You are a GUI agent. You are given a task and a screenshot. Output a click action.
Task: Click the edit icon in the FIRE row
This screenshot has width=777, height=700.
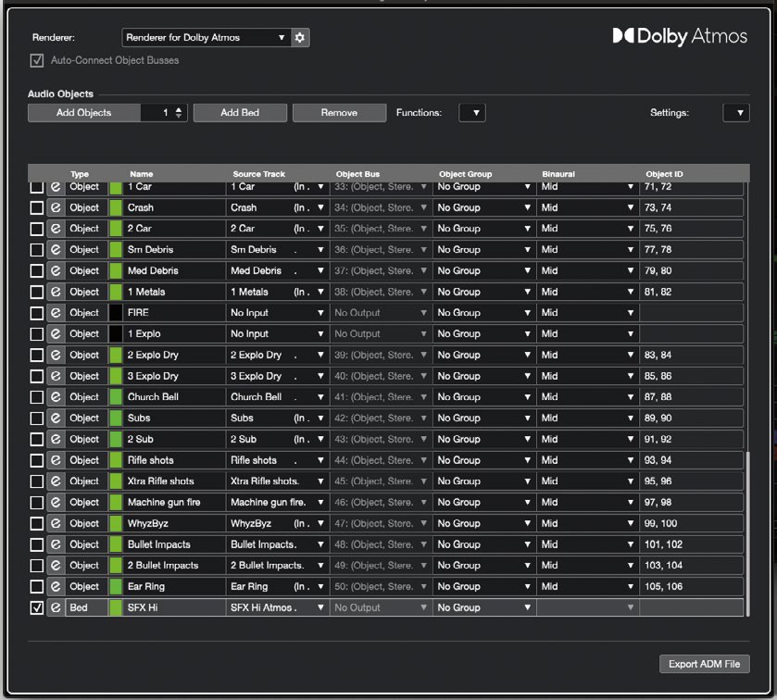coord(56,313)
